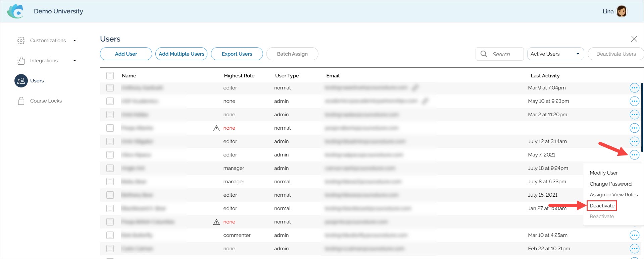Expand the Integrations sidebar section
Viewport: 644px width, 259px height.
pyautogui.click(x=75, y=61)
